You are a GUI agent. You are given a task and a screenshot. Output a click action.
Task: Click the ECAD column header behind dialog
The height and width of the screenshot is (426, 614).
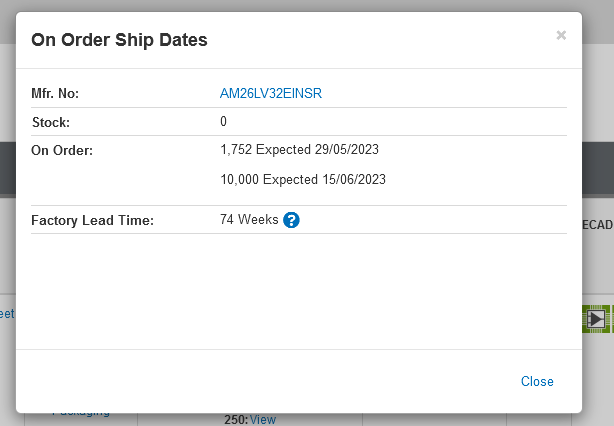598,226
